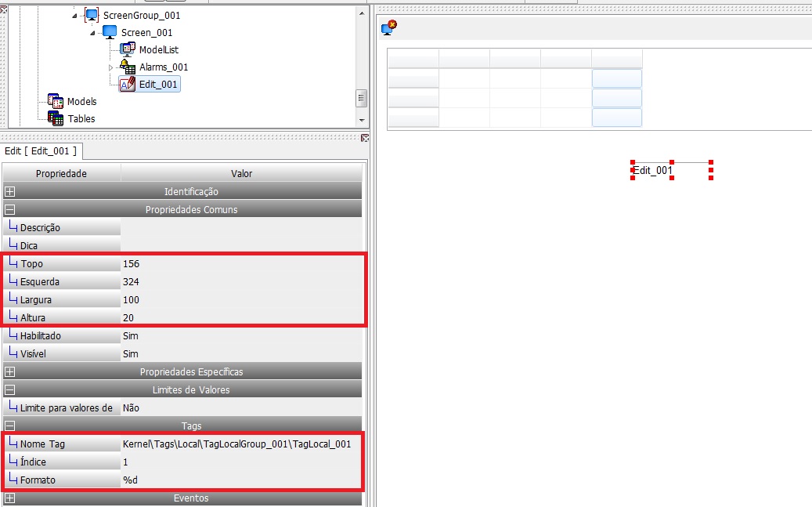Close the properties panel with X icon
The width and height of the screenshot is (812, 507).
[x=365, y=138]
